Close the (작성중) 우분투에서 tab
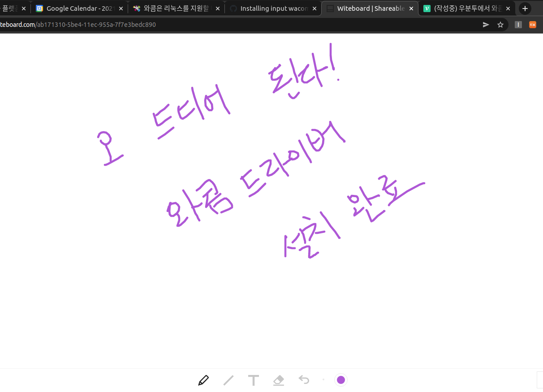Viewport: 543px width, 392px height. click(509, 9)
